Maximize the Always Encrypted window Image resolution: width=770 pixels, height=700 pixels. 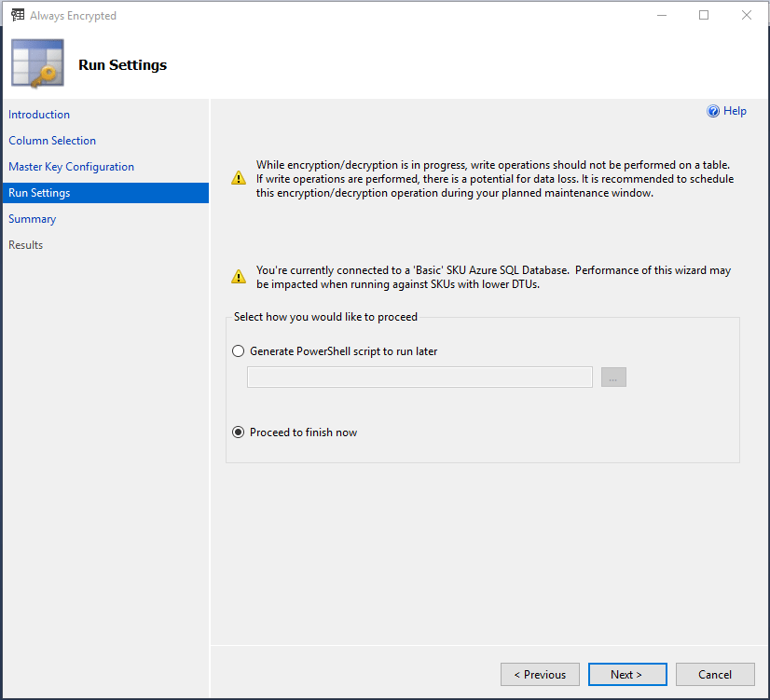(x=704, y=15)
